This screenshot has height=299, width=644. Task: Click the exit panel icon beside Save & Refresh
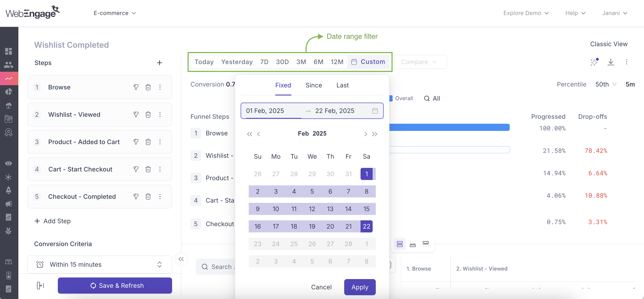click(40, 286)
